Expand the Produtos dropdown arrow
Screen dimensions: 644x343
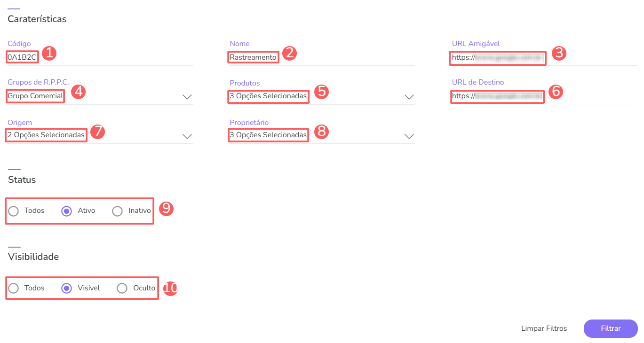409,97
